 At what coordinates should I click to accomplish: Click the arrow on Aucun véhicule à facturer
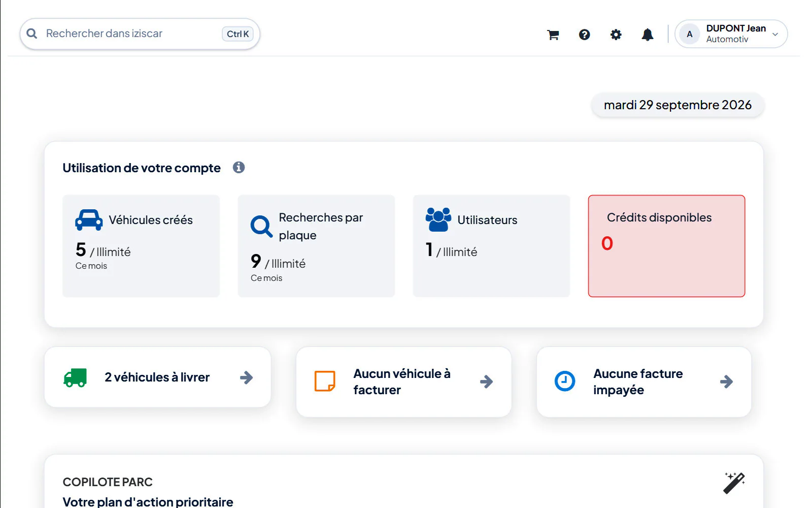(487, 382)
